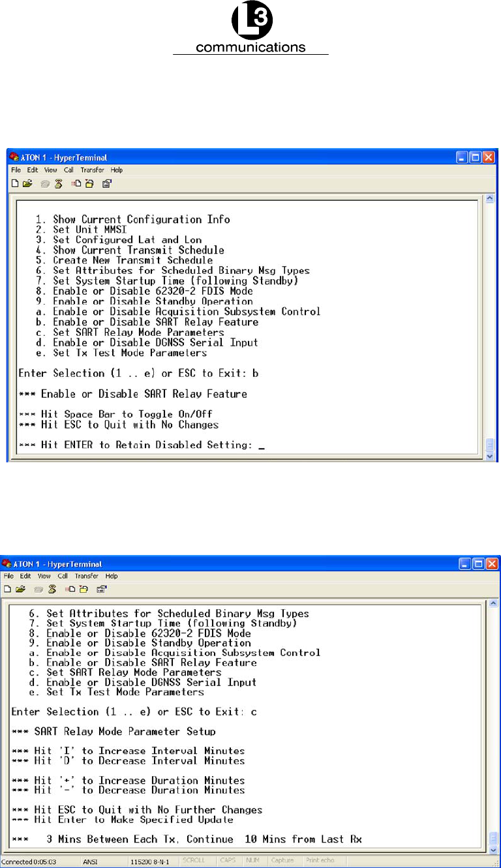The height and width of the screenshot is (868, 501).
Task: Click 'Hit ESC to Quit with No Further Changes'
Action: [137, 810]
